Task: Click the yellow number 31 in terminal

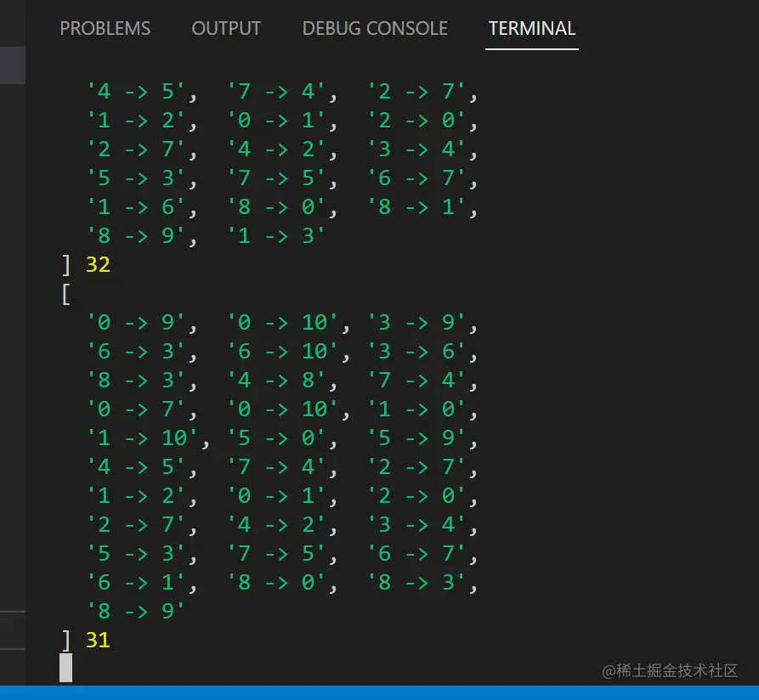Action: pos(98,640)
